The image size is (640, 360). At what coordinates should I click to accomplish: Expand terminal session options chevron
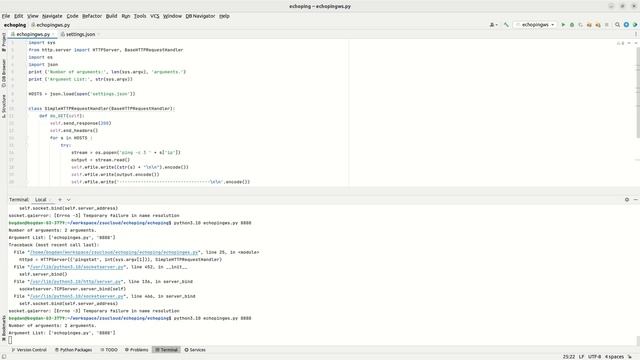[x=69, y=200]
